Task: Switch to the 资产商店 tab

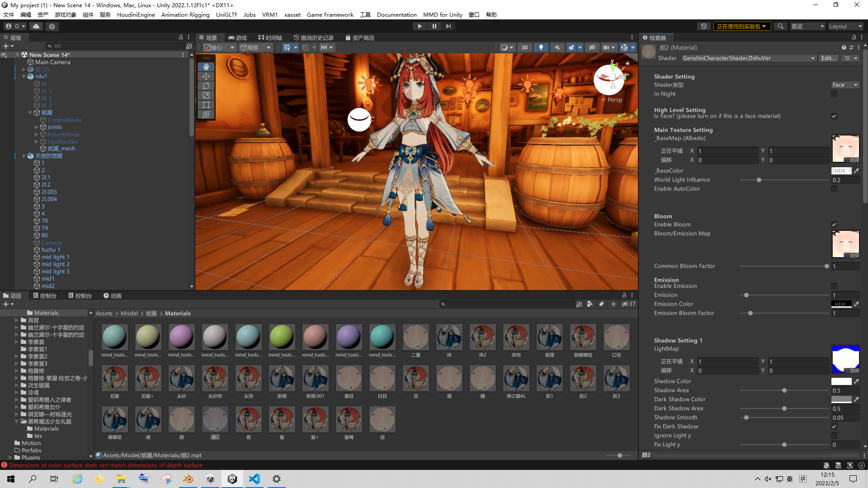Action: (360, 38)
